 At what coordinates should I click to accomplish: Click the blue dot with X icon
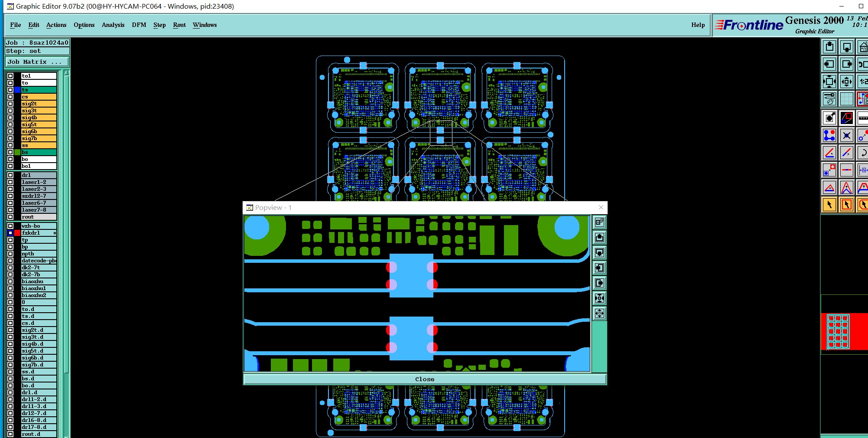click(847, 135)
